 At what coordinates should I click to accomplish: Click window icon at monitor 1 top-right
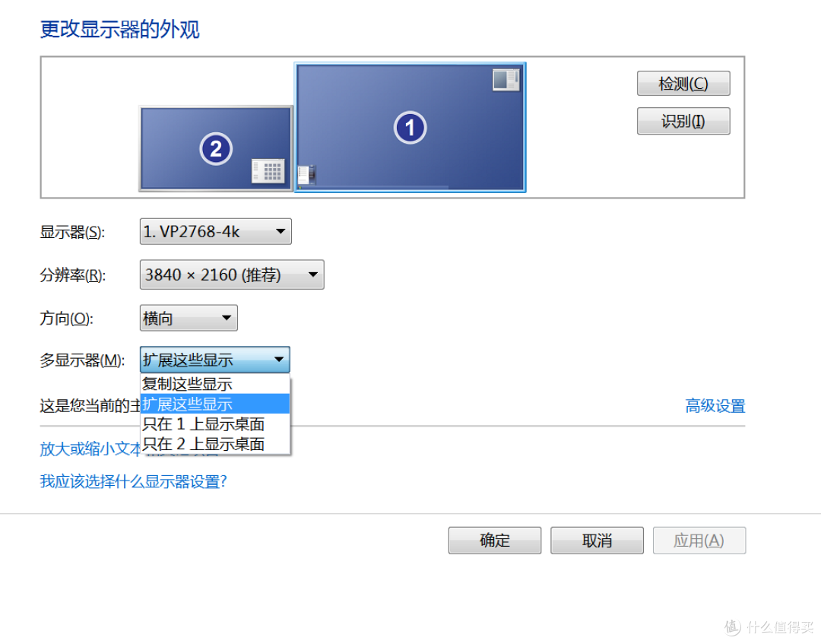(x=506, y=80)
